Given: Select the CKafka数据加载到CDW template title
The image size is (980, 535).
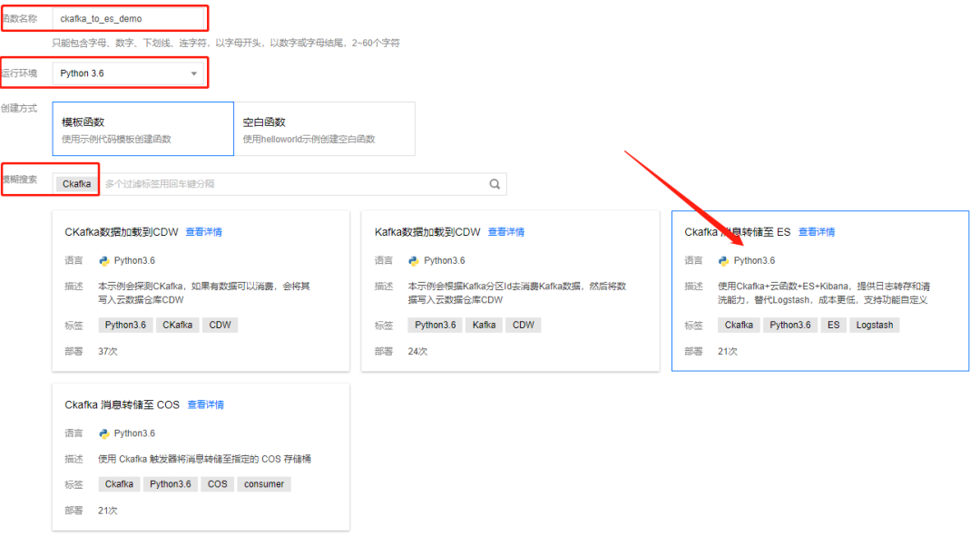Looking at the screenshot, I should point(122,232).
